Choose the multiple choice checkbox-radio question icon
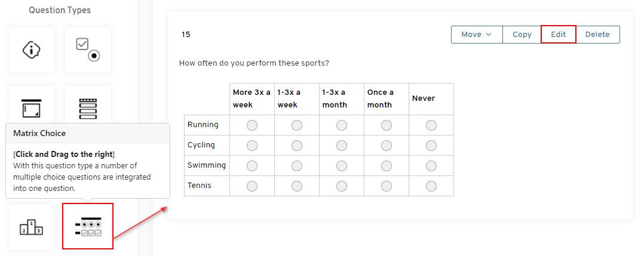The height and width of the screenshot is (256, 644). [88, 50]
